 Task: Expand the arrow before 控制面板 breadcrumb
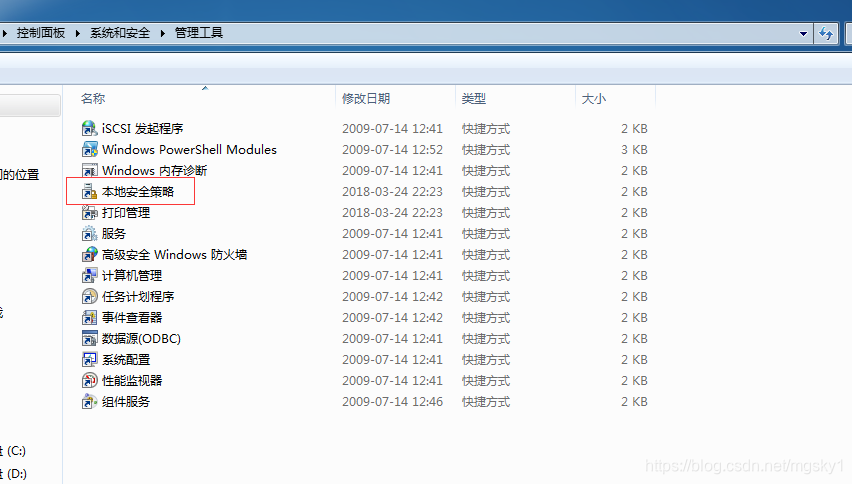click(x=4, y=33)
